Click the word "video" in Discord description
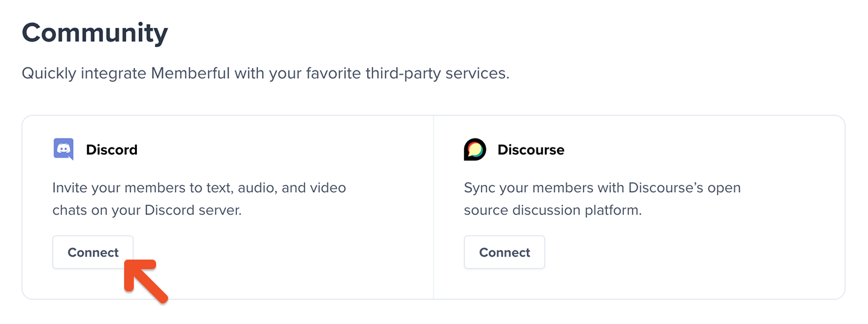868x324 pixels. point(327,187)
